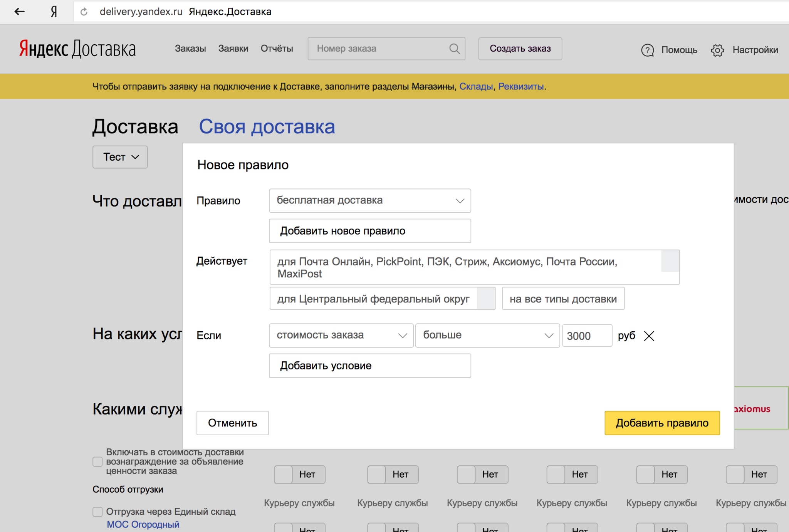The height and width of the screenshot is (532, 789).
Task: Click the delivery.yandex.ru address bar
Action: pyautogui.click(x=431, y=12)
